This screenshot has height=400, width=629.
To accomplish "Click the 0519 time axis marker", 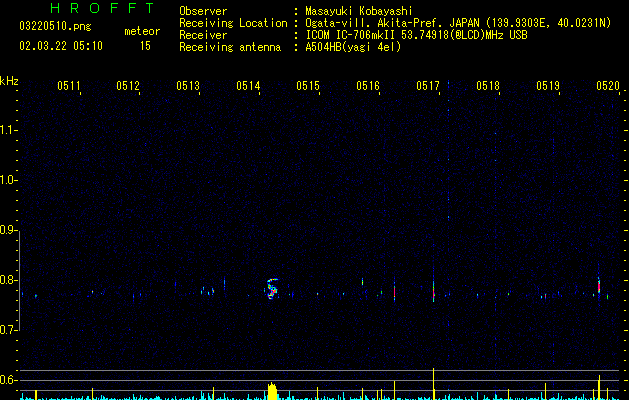I will [548, 86].
